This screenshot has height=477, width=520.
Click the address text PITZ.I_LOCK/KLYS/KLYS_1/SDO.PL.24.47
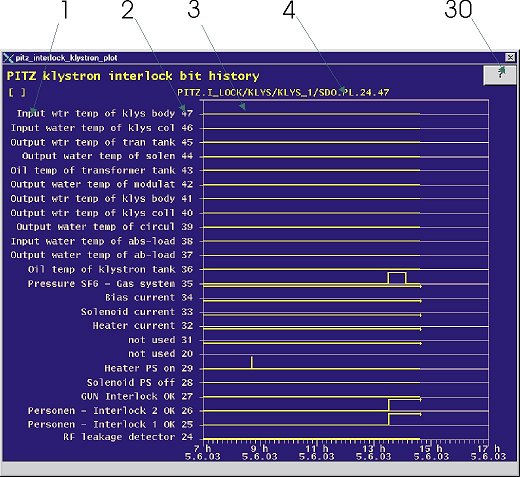(x=283, y=92)
